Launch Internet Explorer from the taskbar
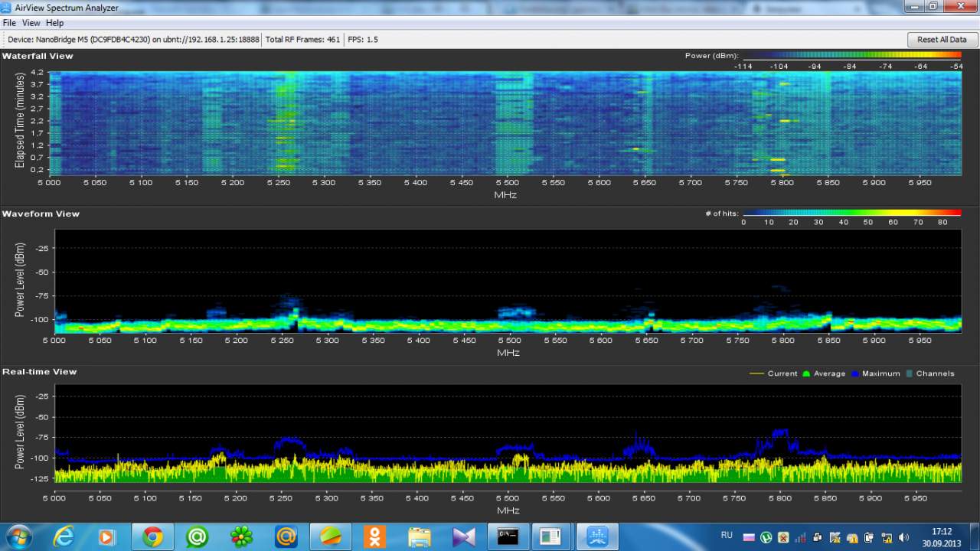Screen dimensions: 980x551 click(x=64, y=537)
